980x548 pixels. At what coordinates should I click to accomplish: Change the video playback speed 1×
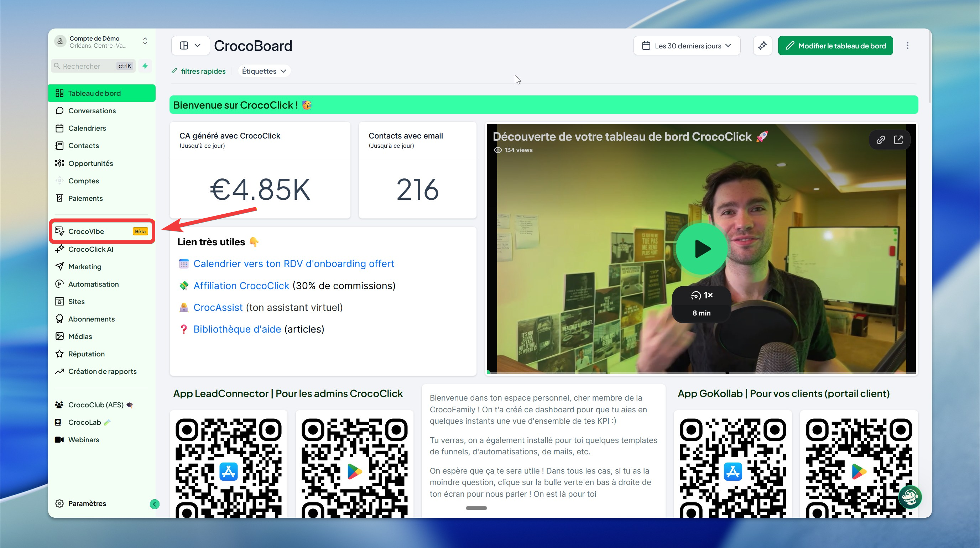[702, 296]
